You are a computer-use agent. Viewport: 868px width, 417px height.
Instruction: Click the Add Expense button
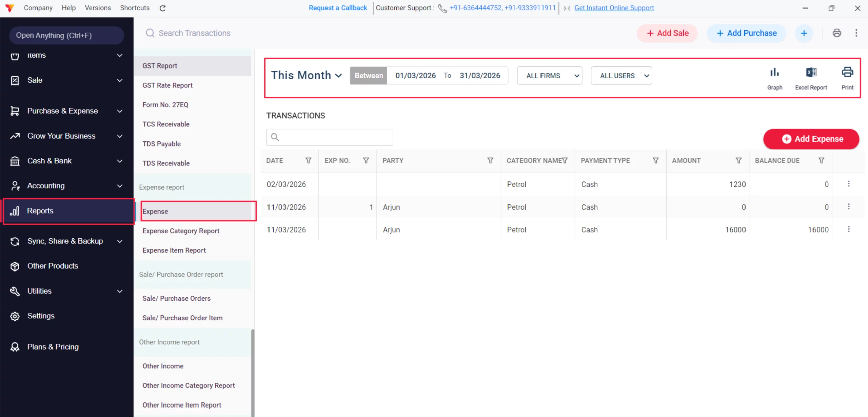pyautogui.click(x=811, y=139)
